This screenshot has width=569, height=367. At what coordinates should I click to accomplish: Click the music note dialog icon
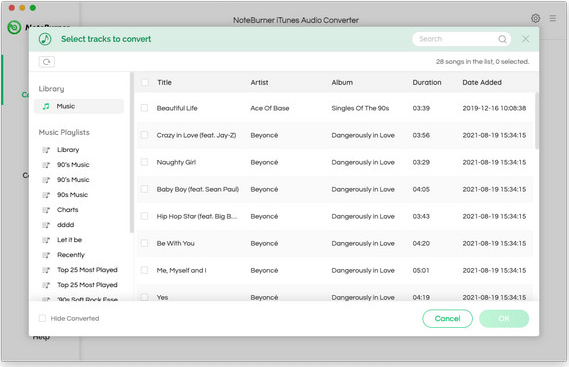pos(45,39)
